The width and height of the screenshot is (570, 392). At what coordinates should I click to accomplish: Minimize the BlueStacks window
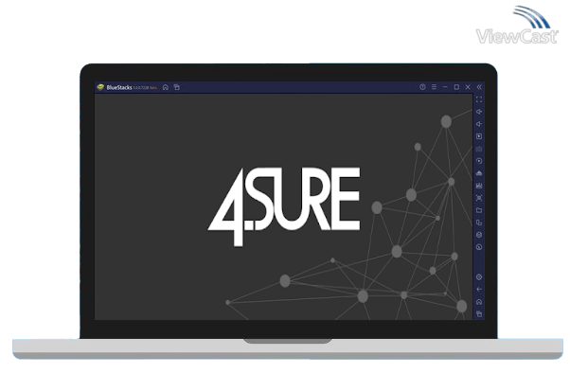click(445, 87)
